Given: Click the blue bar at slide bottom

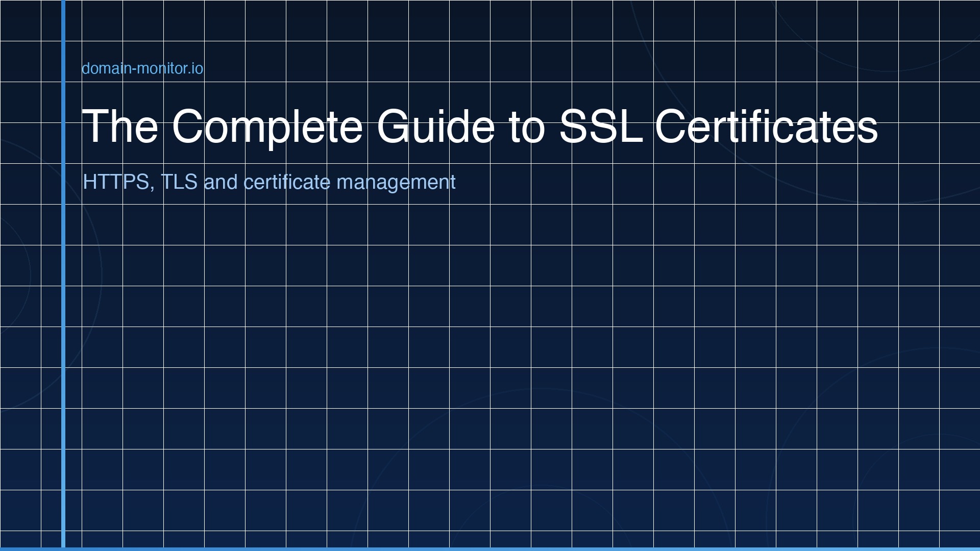Looking at the screenshot, I should [x=490, y=549].
